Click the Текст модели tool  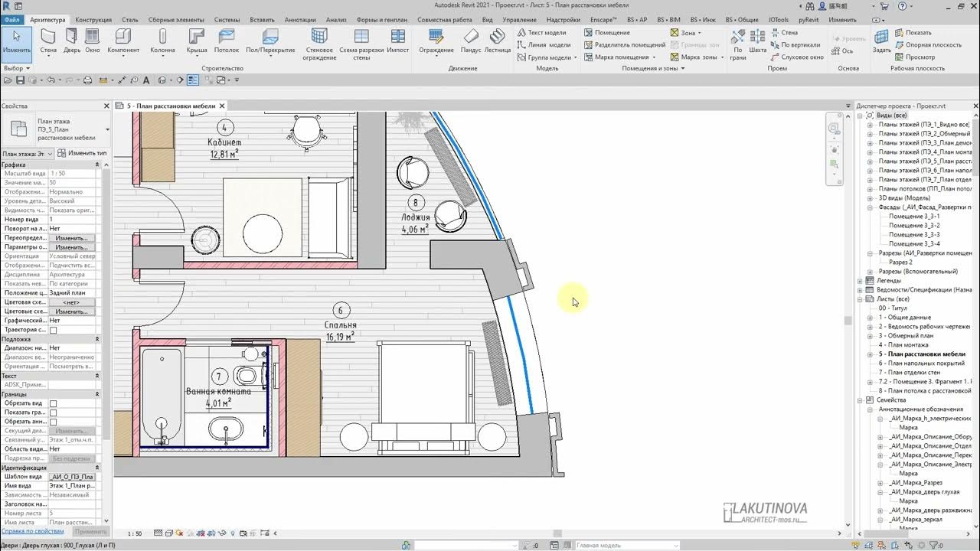(x=541, y=33)
